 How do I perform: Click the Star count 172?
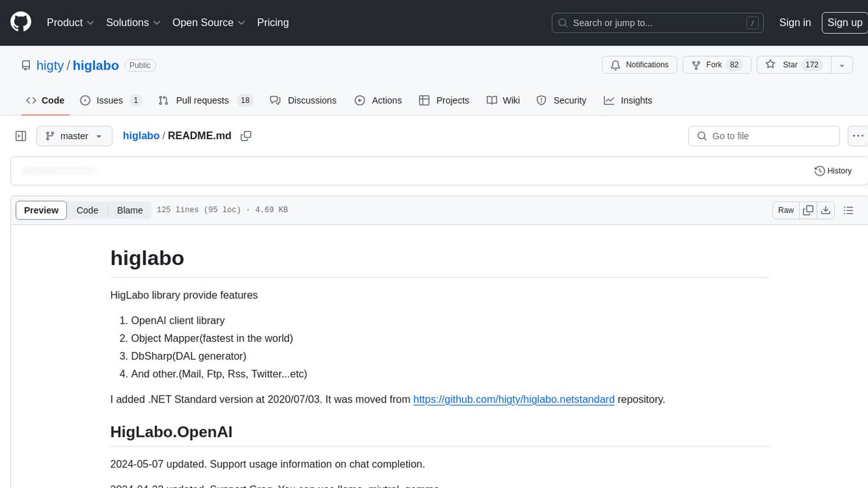[x=812, y=65]
